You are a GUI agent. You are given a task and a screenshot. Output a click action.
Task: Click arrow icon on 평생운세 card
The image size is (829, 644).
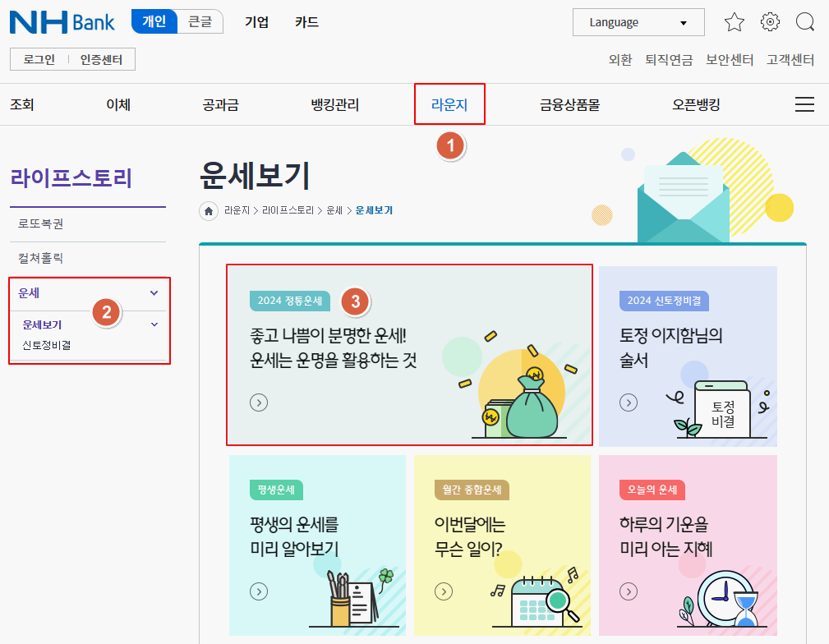(x=259, y=591)
